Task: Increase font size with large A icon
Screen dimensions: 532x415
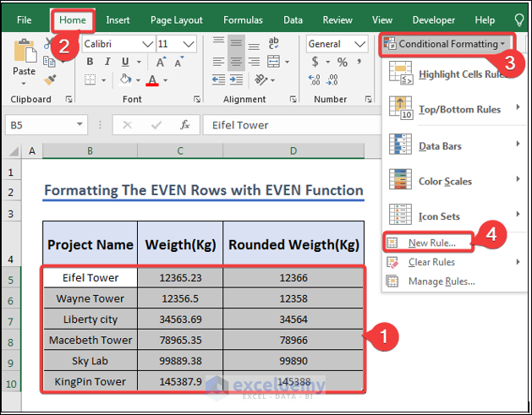Action: pyautogui.click(x=161, y=62)
